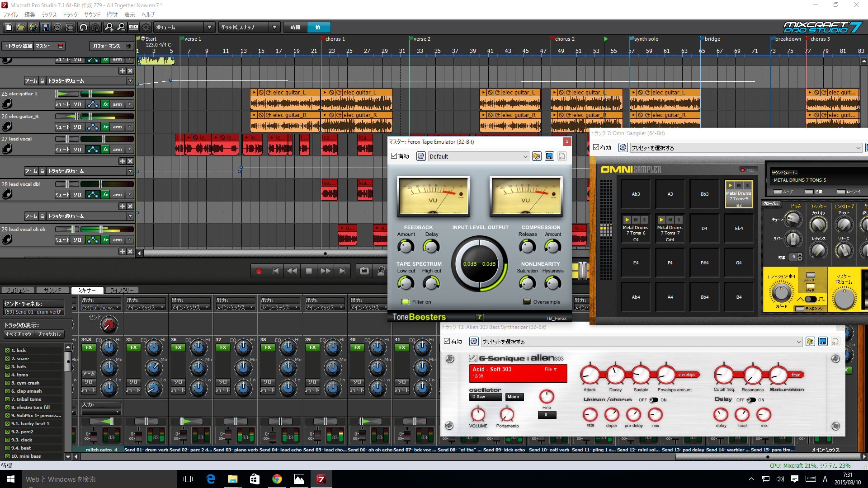The height and width of the screenshot is (488, 868).
Task: Click the metronome icon beside the transport
Action: (x=381, y=271)
